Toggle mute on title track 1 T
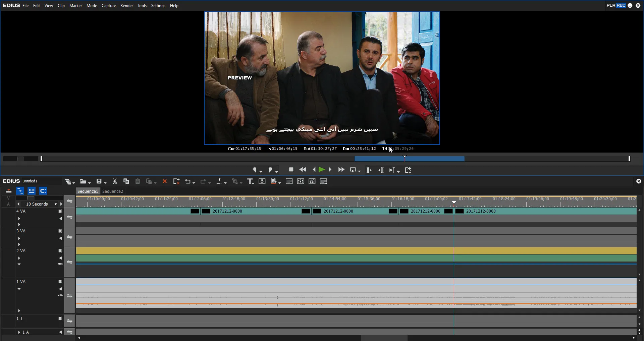The height and width of the screenshot is (341, 644). tap(60, 319)
